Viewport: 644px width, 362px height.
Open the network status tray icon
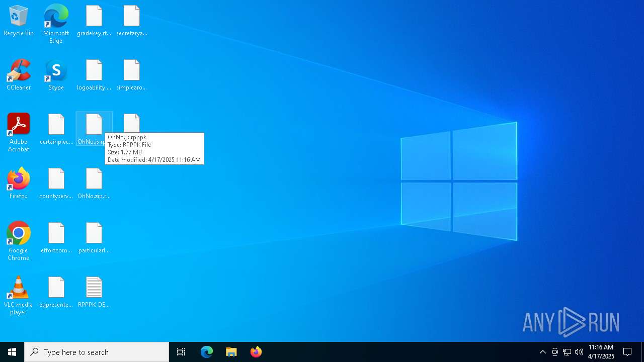point(567,352)
